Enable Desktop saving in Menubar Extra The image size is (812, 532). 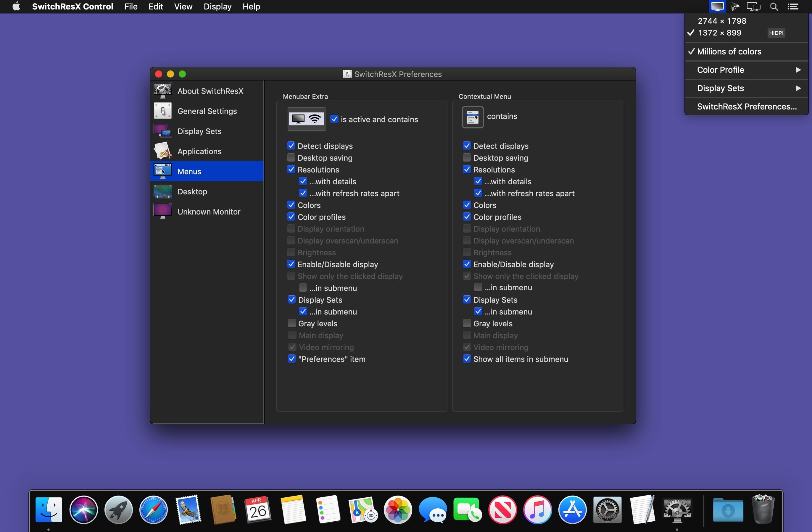pyautogui.click(x=291, y=158)
